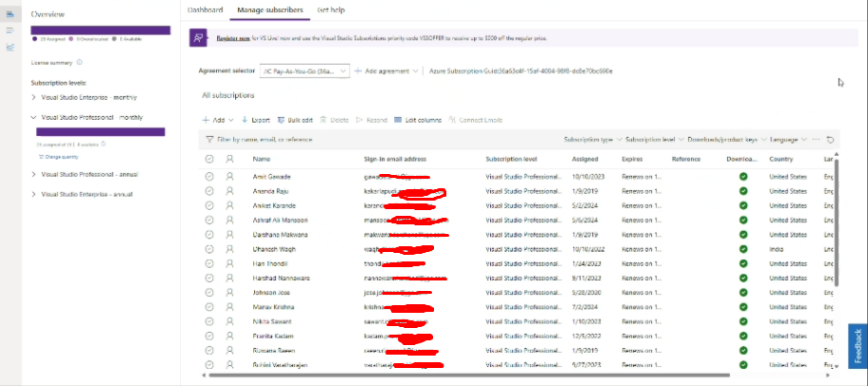868x386 pixels.
Task: Open the ellipsis more-filters icon
Action: pyautogui.click(x=816, y=140)
